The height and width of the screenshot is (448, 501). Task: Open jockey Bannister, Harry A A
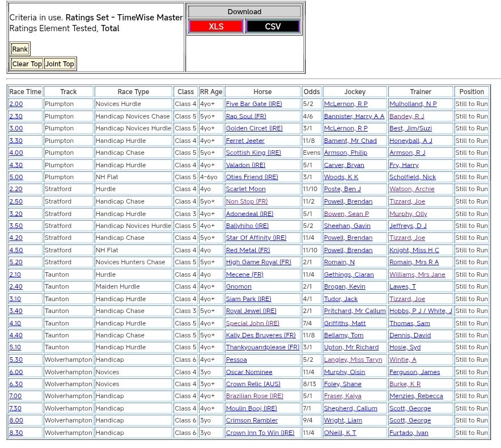click(x=354, y=116)
